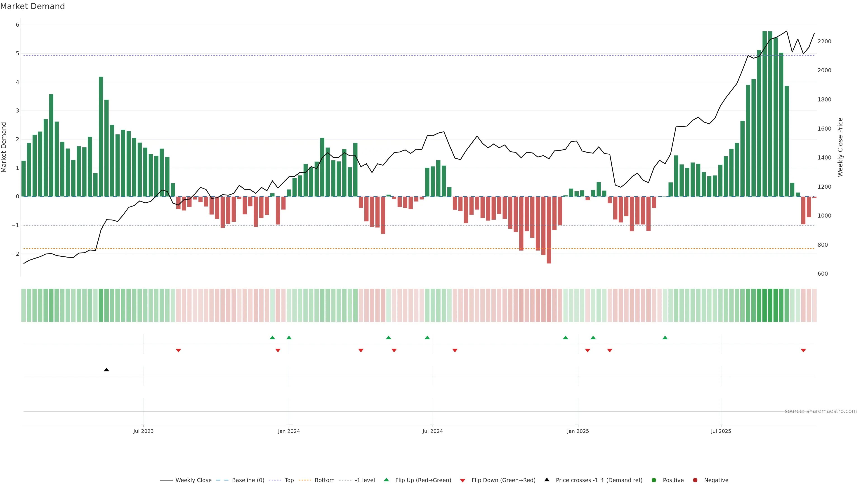Click the Market Demand chart title
The width and height of the screenshot is (868, 488).
tap(33, 6)
